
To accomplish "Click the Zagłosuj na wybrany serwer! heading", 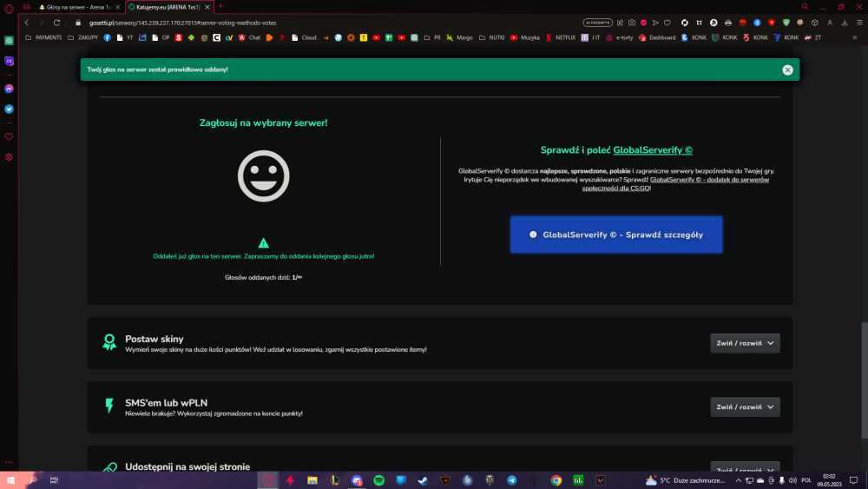I will coord(264,123).
